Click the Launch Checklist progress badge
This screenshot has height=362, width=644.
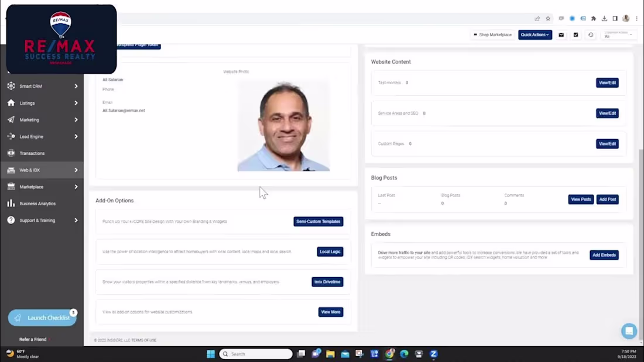(x=73, y=313)
